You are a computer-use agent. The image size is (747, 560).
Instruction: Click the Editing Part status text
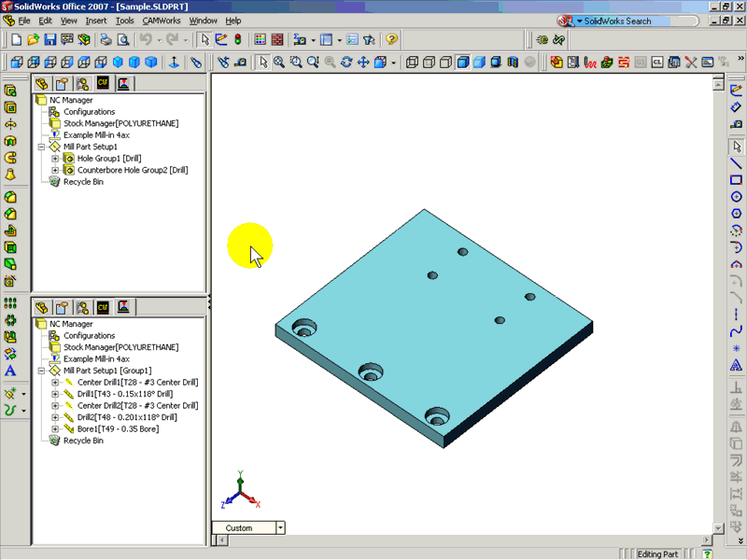coord(657,554)
